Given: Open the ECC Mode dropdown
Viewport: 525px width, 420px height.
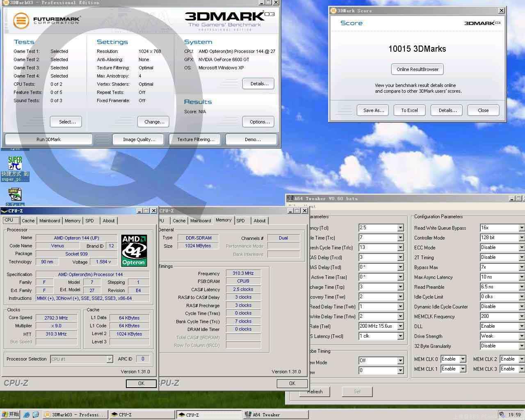Looking at the screenshot, I should pos(502,247).
